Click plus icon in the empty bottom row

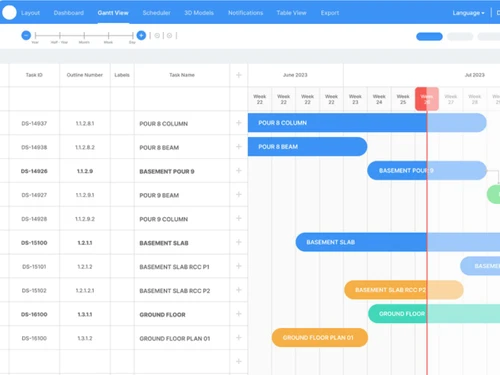pyautogui.click(x=239, y=361)
